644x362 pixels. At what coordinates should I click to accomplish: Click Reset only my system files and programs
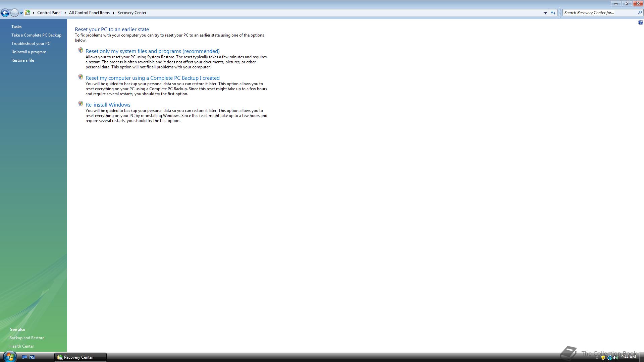[x=153, y=51]
